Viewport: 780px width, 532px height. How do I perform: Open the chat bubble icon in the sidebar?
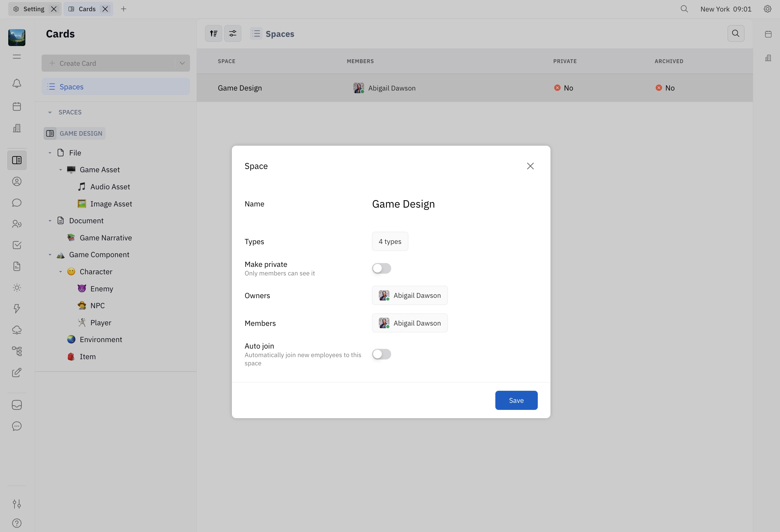click(x=17, y=203)
